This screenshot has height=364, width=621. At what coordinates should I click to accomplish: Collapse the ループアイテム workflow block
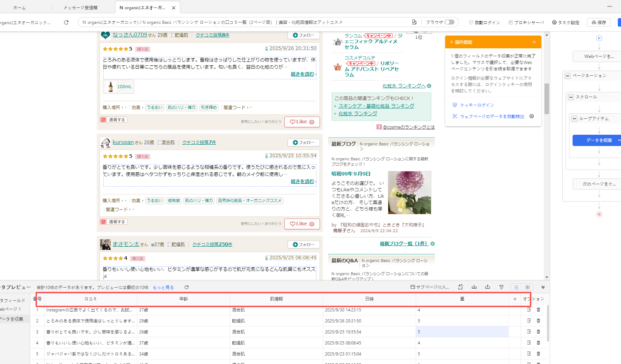point(574,119)
